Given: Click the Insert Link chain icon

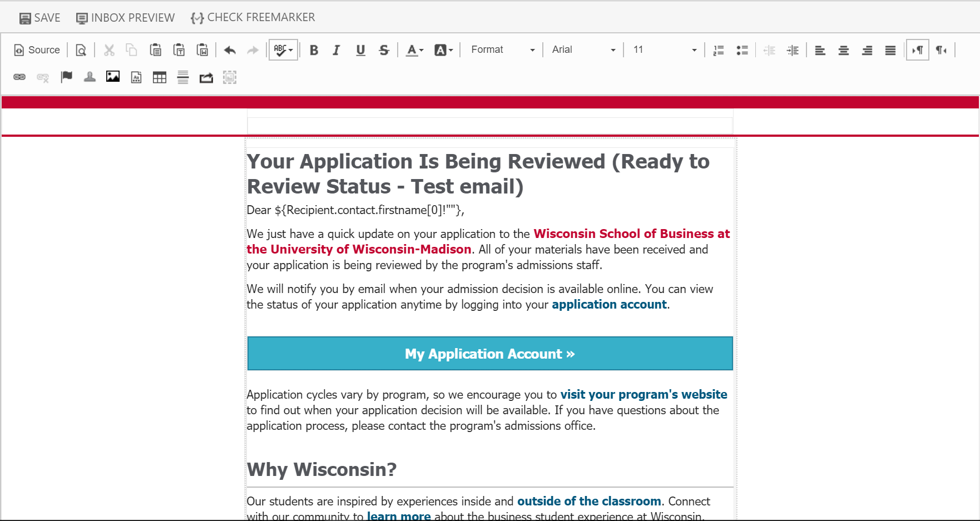Looking at the screenshot, I should tap(19, 77).
